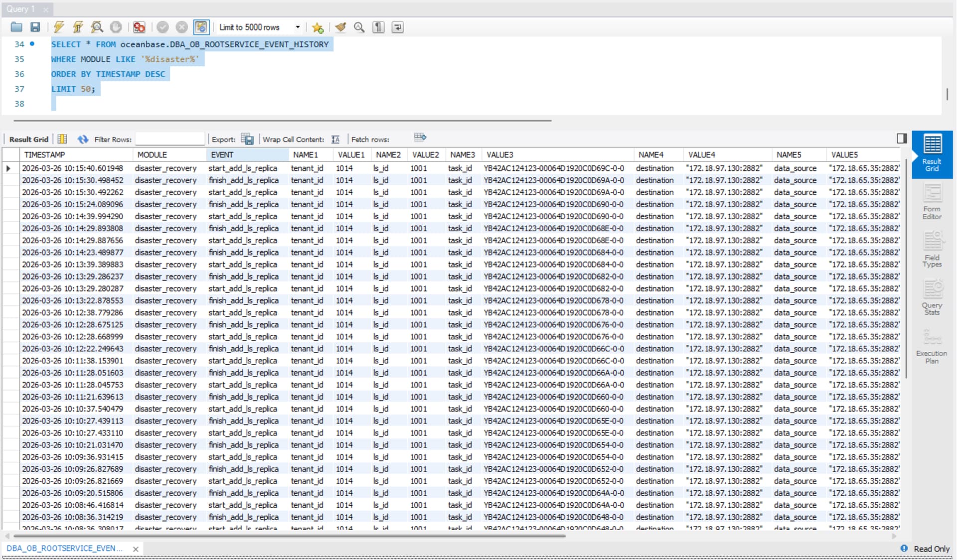The height and width of the screenshot is (560, 957).
Task: Toggle the auto-commit mode button
Action: point(201,27)
